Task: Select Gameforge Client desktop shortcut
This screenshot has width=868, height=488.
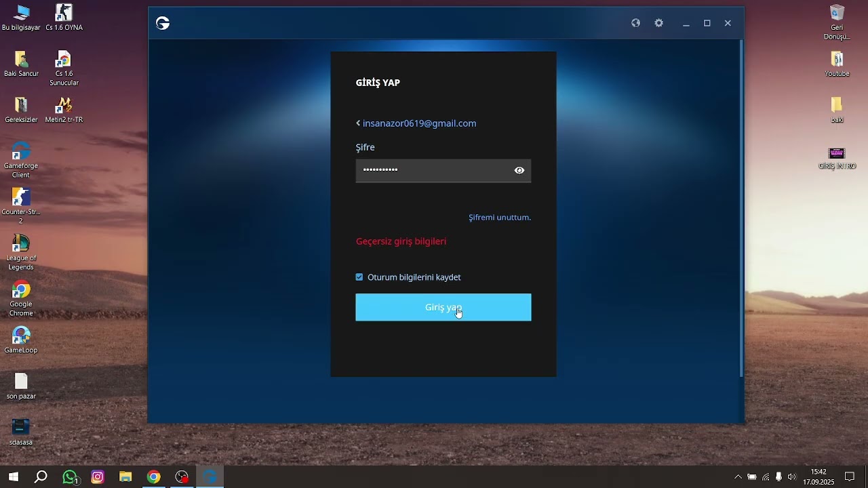Action: (x=21, y=160)
